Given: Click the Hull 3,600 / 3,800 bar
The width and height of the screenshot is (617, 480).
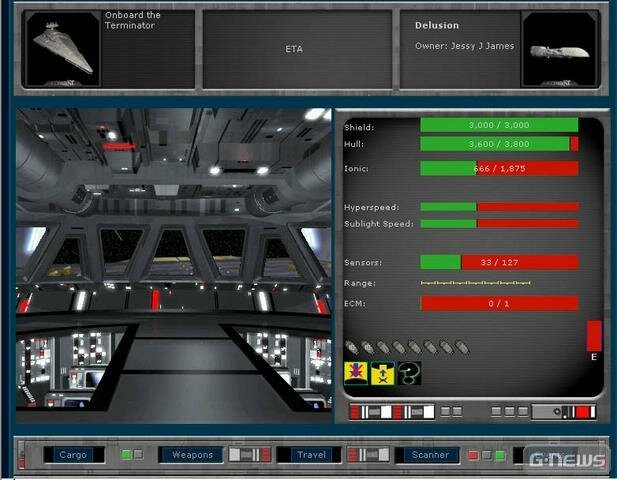Looking at the screenshot, I should (x=499, y=144).
